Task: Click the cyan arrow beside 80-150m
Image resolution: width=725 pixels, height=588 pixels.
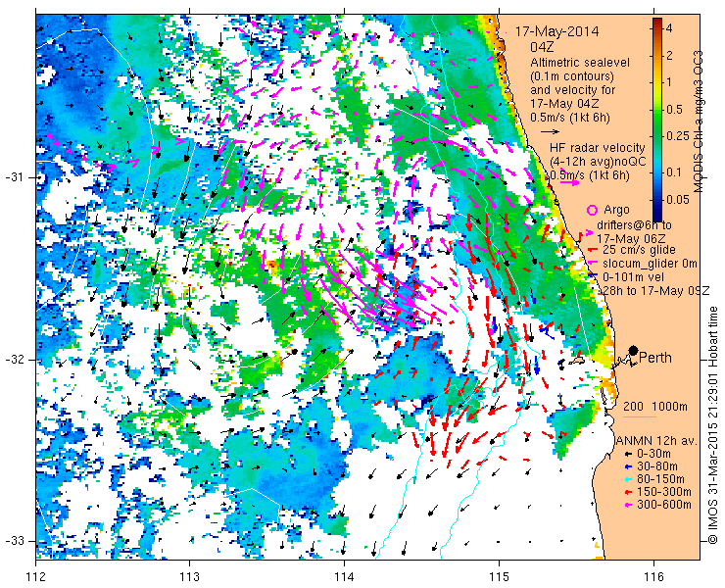Action: (627, 479)
